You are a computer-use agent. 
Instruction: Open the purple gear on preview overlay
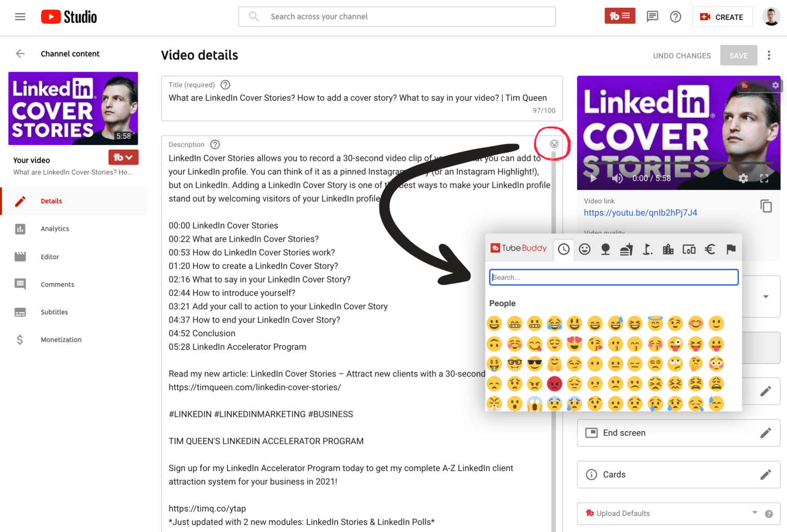tap(775, 85)
